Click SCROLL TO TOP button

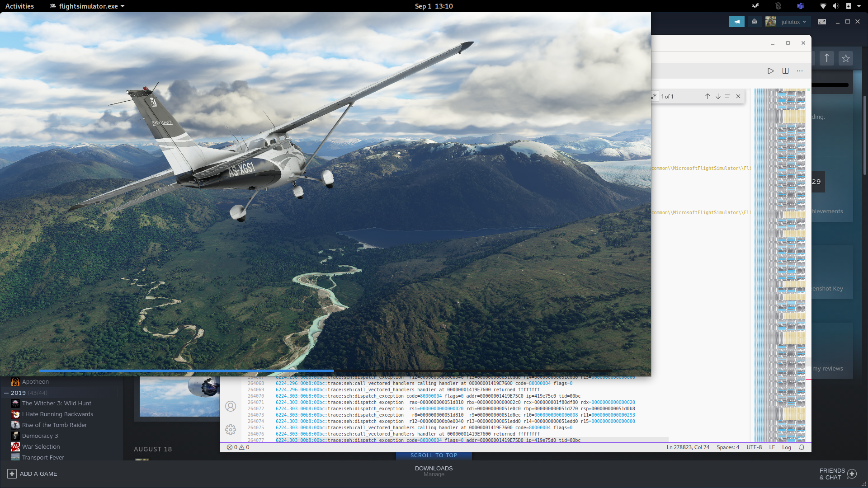pos(434,455)
